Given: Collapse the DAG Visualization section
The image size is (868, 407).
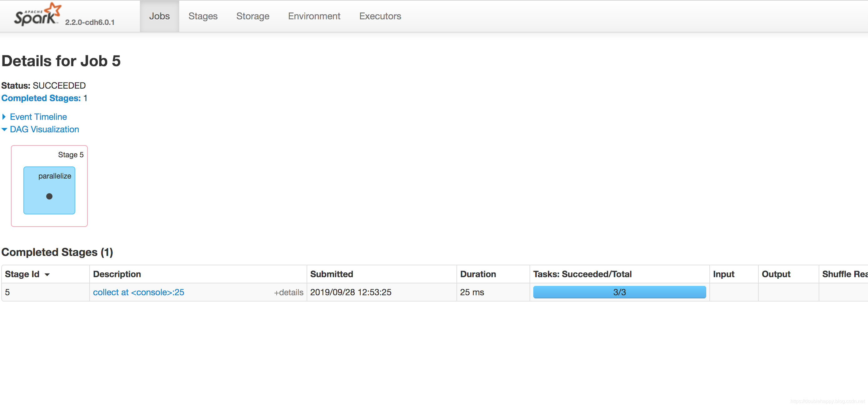Looking at the screenshot, I should [x=44, y=130].
